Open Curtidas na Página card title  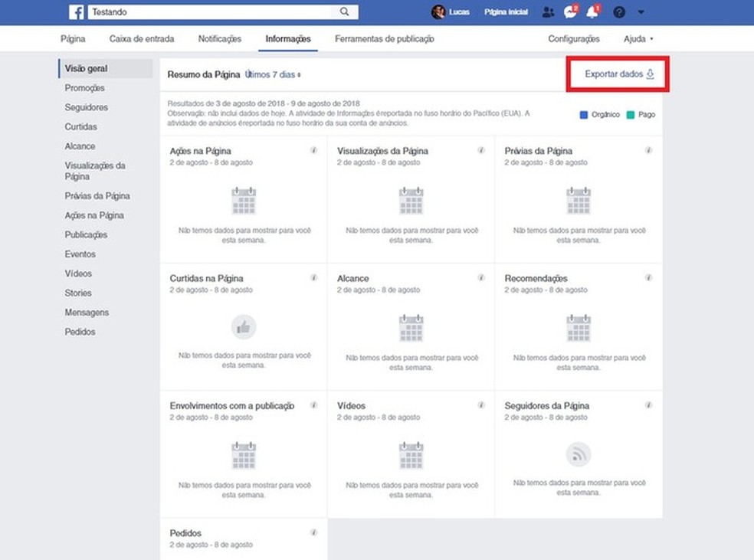point(206,278)
